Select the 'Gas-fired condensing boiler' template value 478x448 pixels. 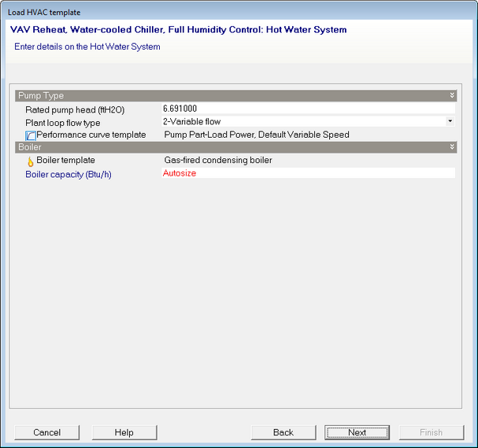coord(218,161)
